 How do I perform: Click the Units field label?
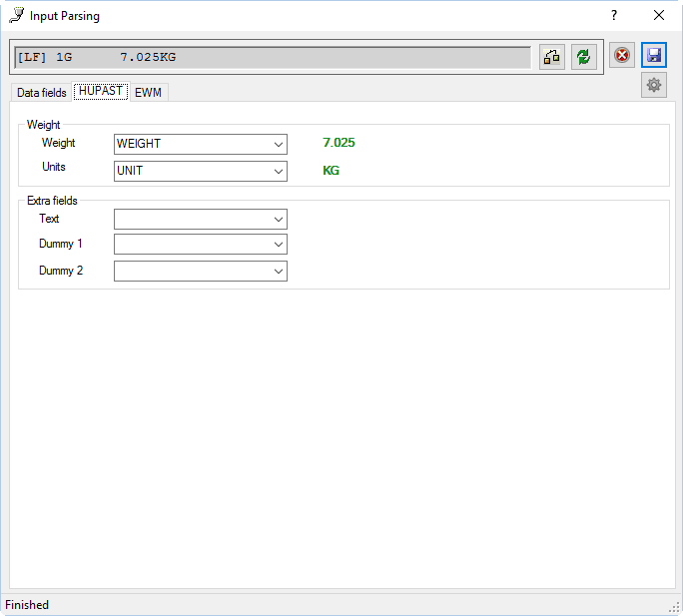point(54,167)
